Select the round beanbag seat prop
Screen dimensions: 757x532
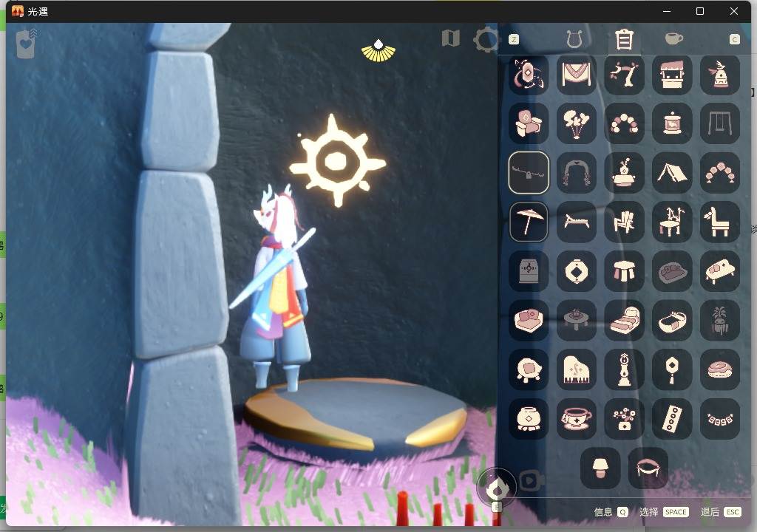(529, 369)
